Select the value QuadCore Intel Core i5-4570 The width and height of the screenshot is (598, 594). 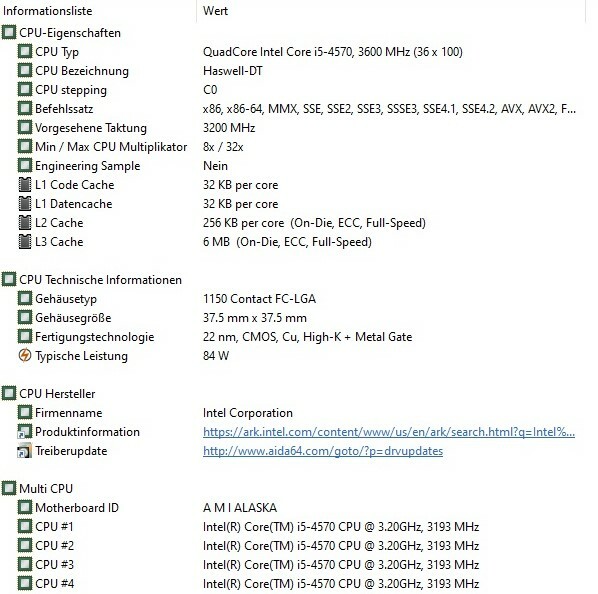(x=333, y=51)
